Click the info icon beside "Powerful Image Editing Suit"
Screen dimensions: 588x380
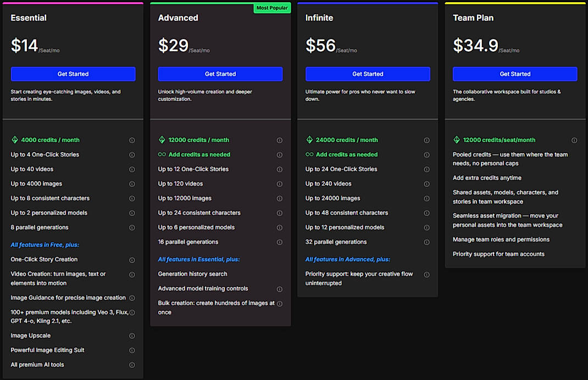[x=132, y=350]
